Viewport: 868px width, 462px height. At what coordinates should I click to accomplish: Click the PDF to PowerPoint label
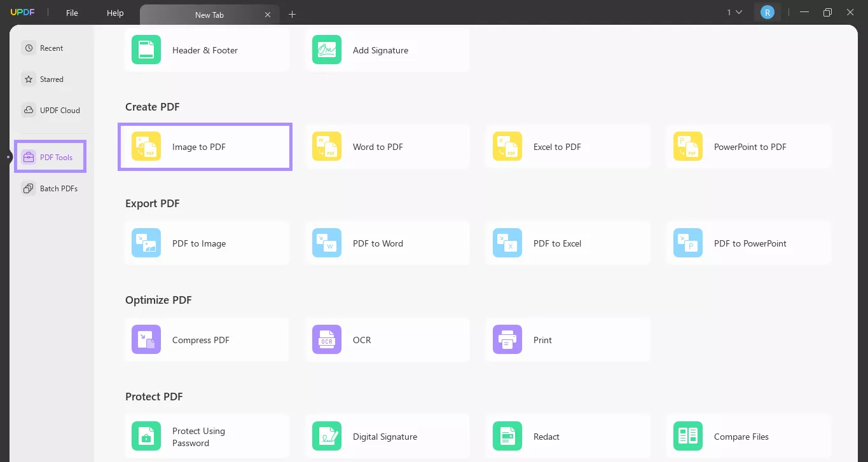pyautogui.click(x=750, y=243)
